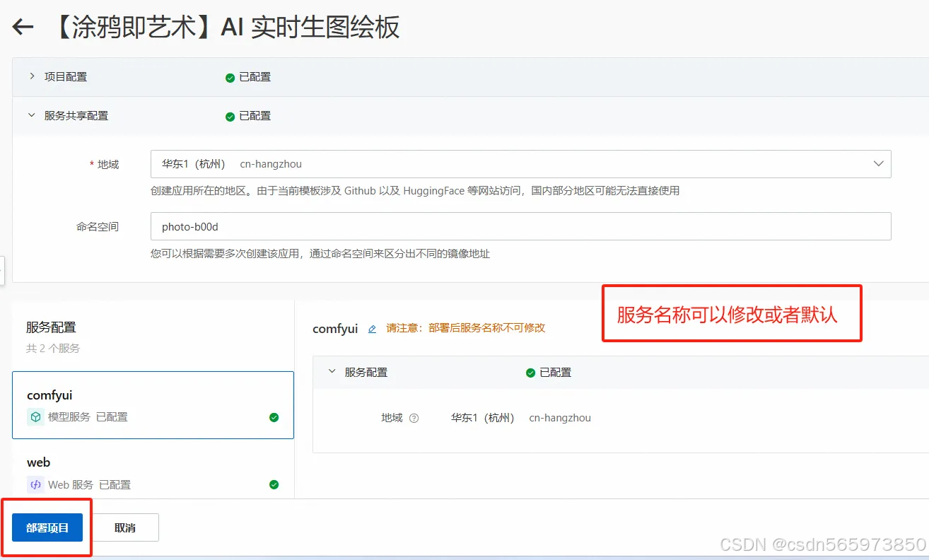Click the 命名空间 input showing photo-b00d

click(520, 226)
